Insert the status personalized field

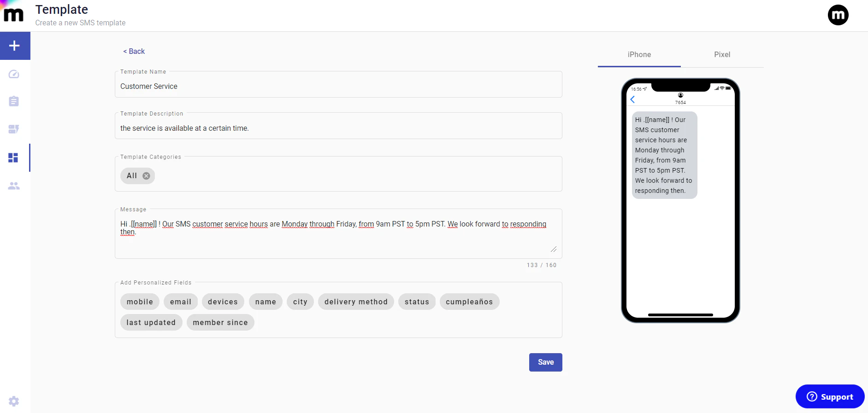(x=417, y=302)
